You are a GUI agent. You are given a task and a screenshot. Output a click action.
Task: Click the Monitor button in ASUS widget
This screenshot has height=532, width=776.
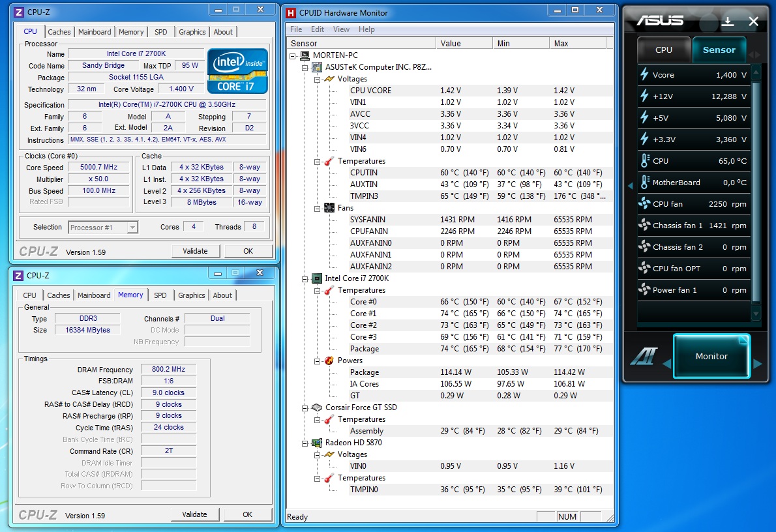[711, 356]
